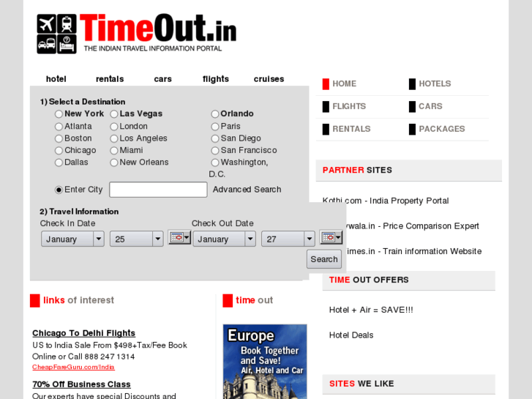The image size is (532, 399).
Task: Switch to the flights search tab
Action: 216,79
